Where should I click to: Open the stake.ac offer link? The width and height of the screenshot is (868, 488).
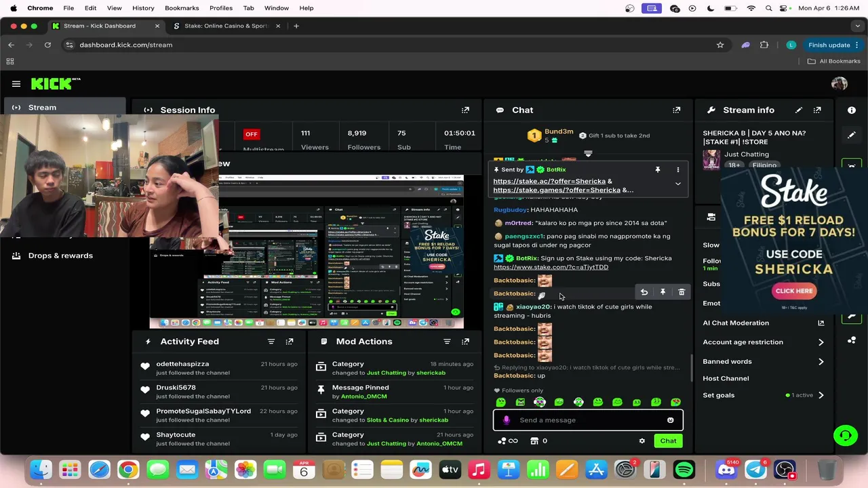pos(549,181)
